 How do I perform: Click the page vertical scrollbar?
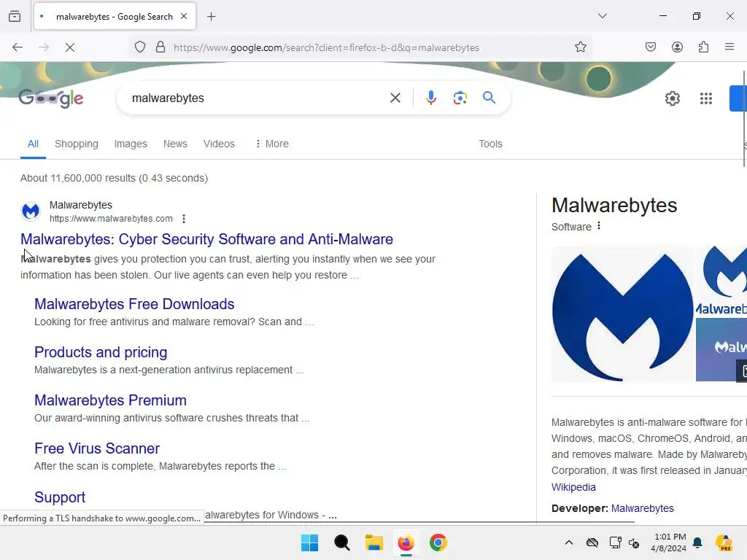[x=744, y=119]
